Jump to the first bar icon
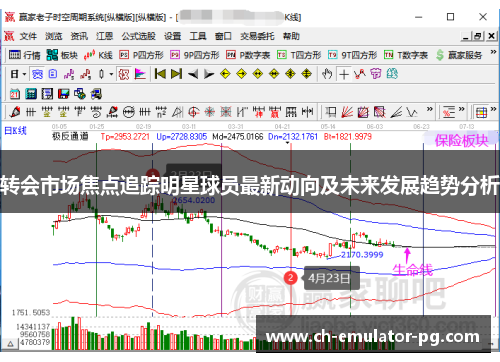Image resolution: width=500 pixels, height=362 pixels. tap(160, 74)
